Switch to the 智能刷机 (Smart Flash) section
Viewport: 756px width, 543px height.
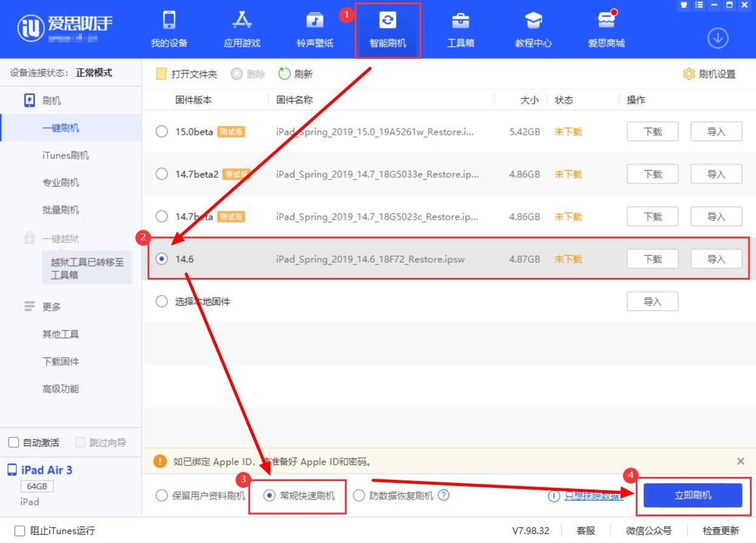pos(387,29)
